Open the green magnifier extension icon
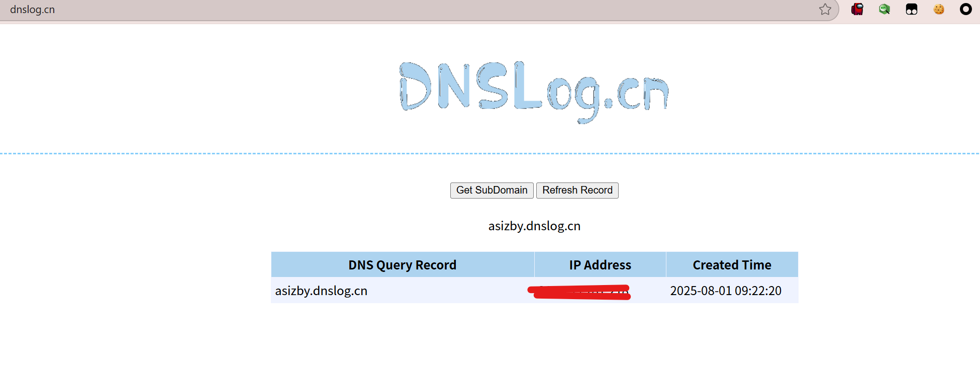 tap(885, 10)
